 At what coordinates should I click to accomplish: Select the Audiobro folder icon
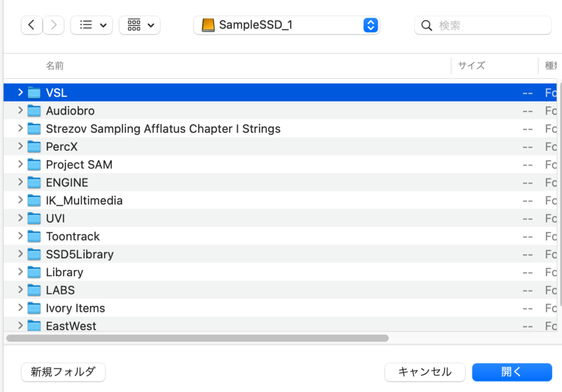(x=34, y=110)
